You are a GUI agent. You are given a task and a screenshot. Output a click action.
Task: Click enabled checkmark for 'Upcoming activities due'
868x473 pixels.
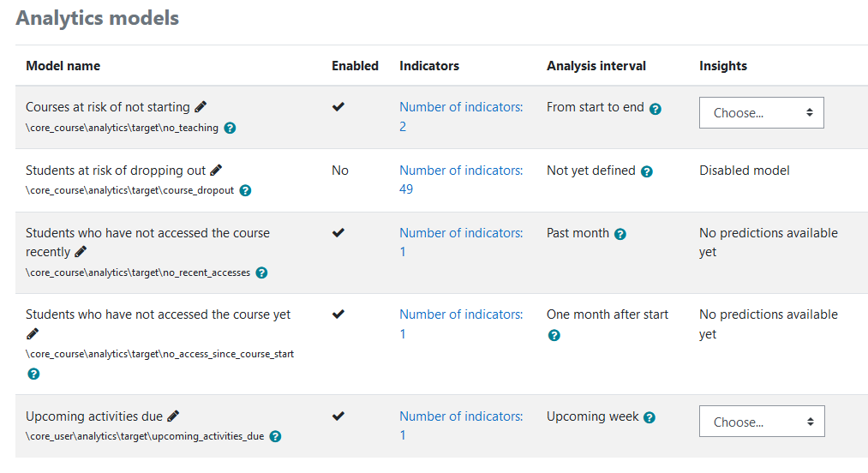pyautogui.click(x=338, y=416)
